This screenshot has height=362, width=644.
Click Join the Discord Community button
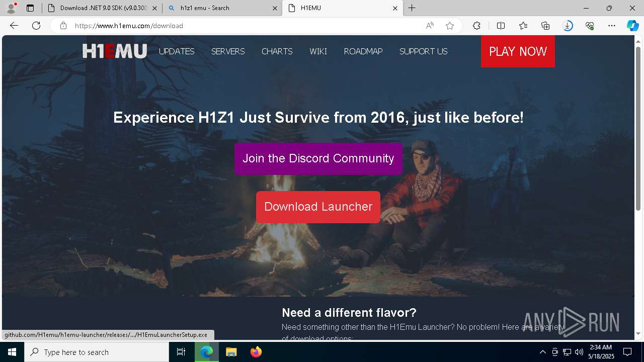tap(318, 158)
